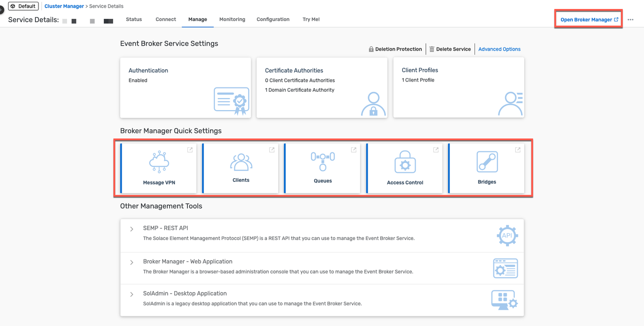The image size is (644, 326).
Task: Click the '0 Client Certificate Authorities' text
Action: 300,81
